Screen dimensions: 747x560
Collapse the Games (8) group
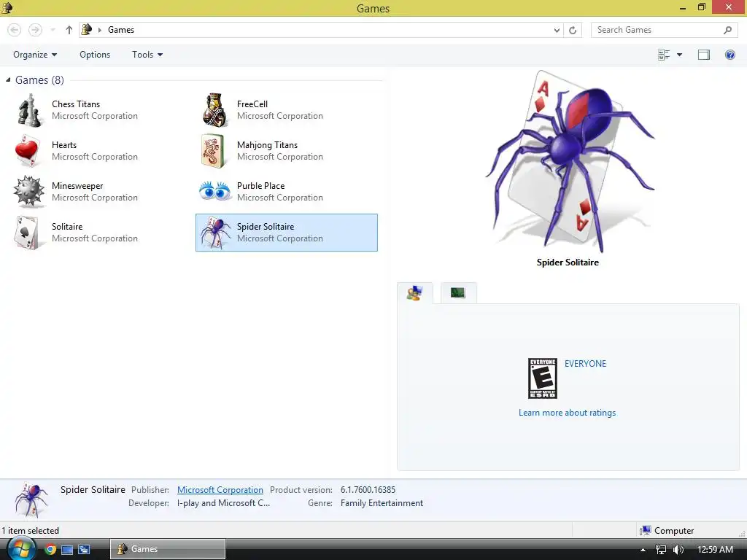tap(8, 80)
